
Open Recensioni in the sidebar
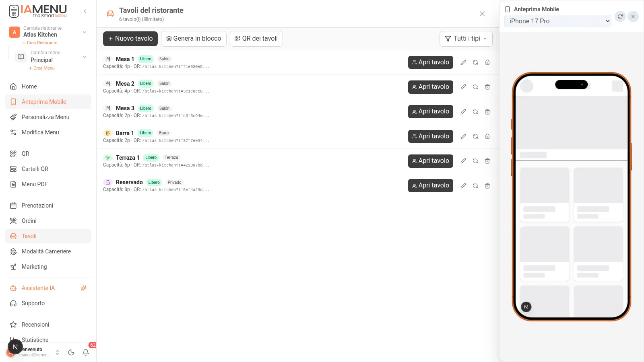point(48,325)
